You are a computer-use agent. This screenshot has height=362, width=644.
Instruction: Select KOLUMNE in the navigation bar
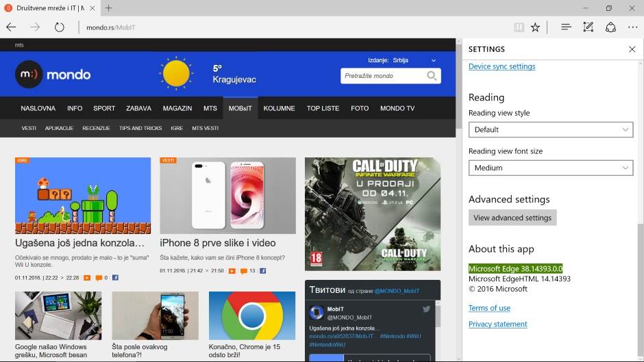click(279, 108)
